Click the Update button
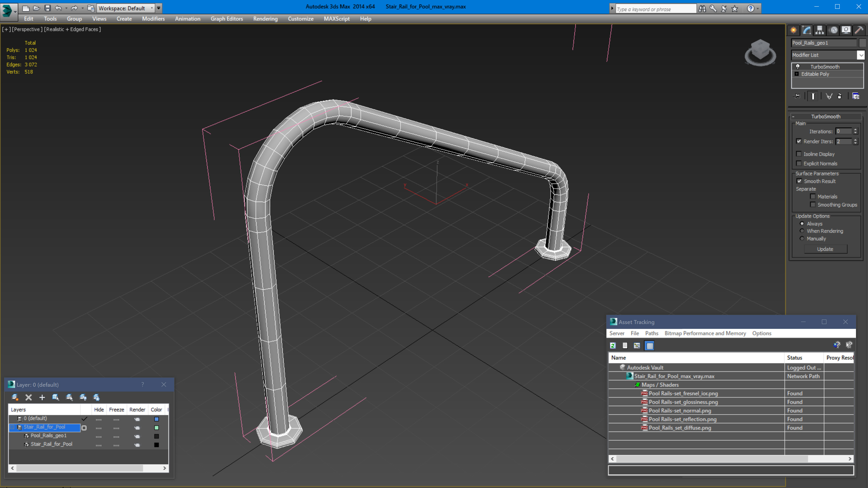 coord(825,249)
